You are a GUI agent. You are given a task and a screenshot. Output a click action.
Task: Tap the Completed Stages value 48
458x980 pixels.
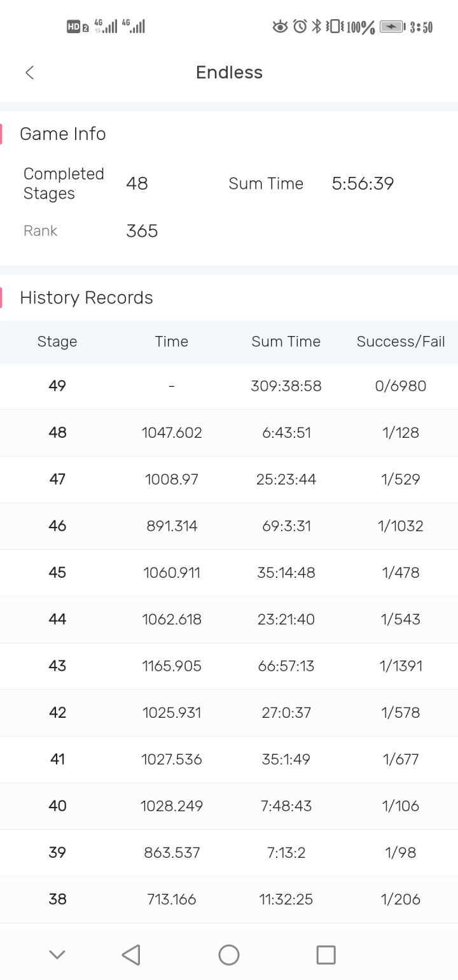click(137, 184)
